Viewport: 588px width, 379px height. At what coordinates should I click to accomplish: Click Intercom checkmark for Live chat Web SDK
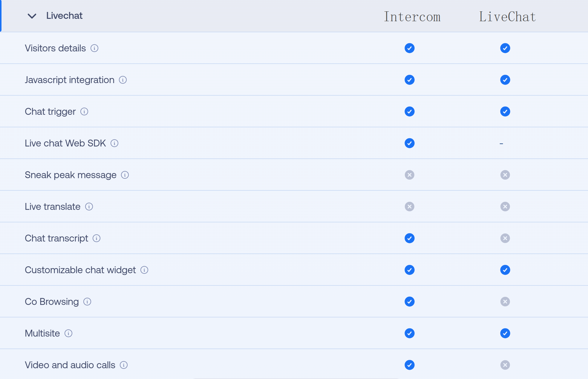tap(410, 143)
